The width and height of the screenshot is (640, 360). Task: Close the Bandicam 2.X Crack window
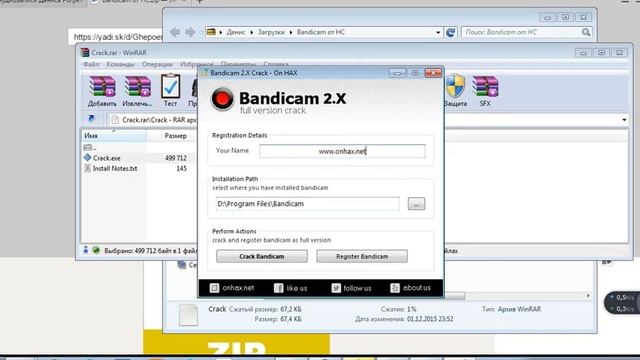coord(433,73)
